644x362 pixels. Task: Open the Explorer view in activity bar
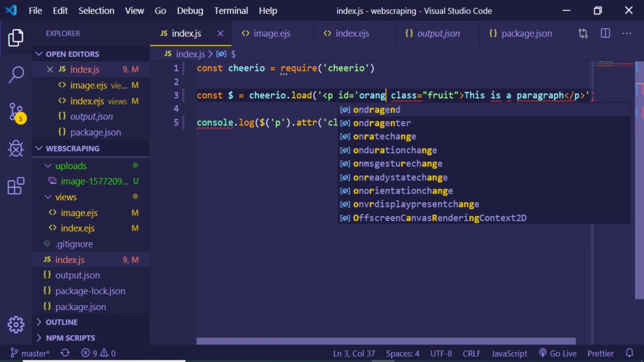(16, 38)
